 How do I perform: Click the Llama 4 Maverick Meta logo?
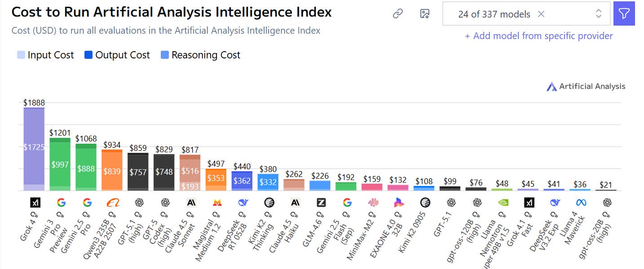[x=581, y=203]
